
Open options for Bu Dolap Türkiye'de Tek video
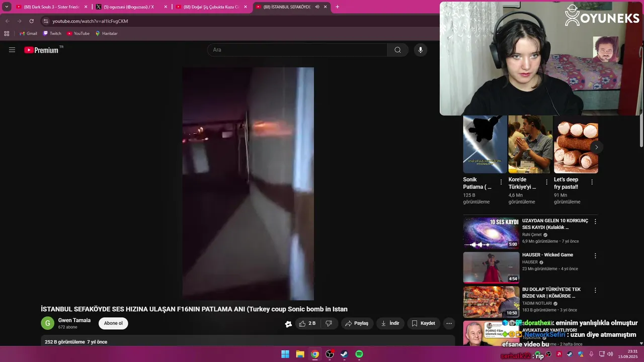click(x=595, y=290)
